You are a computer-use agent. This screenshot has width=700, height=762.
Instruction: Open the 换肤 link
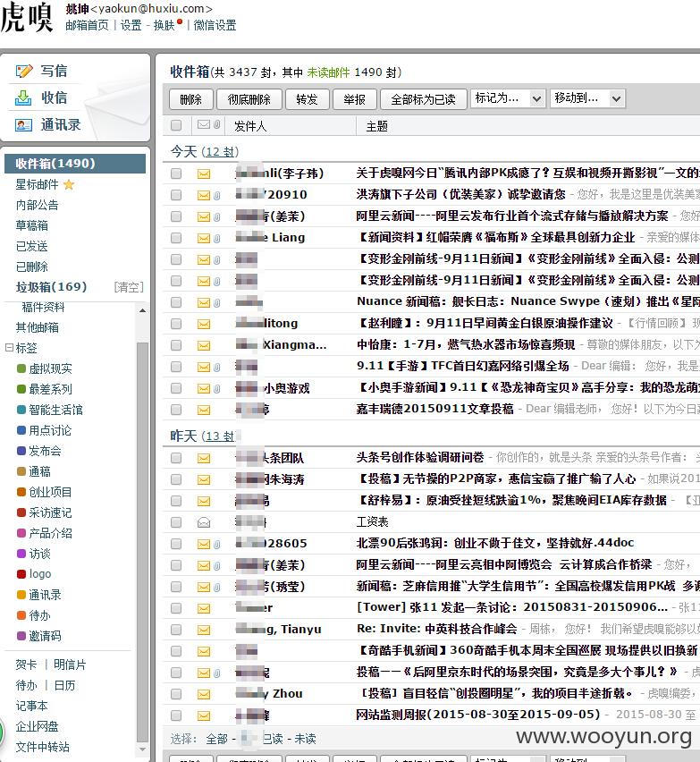[x=164, y=25]
